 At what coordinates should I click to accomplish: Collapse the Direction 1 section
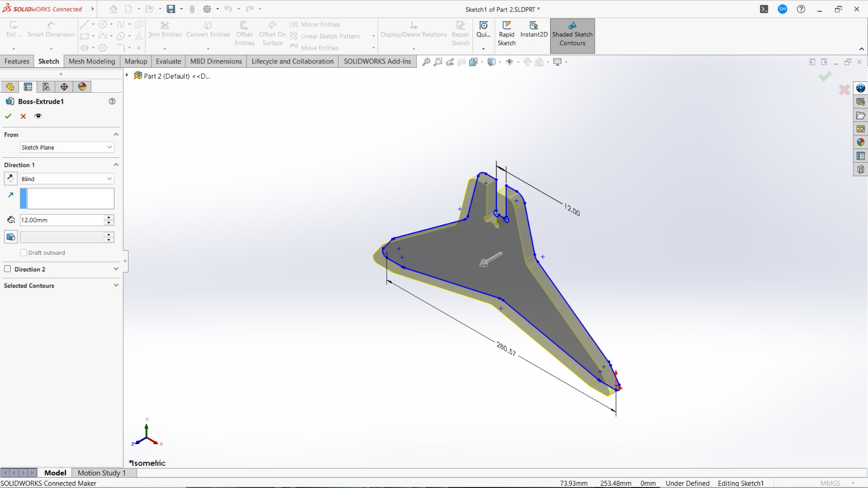(x=116, y=165)
